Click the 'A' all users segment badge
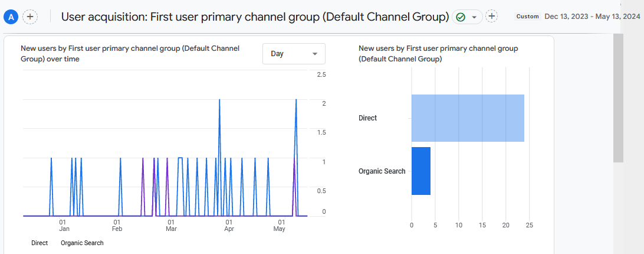The height and width of the screenshot is (254, 644). pos(11,17)
